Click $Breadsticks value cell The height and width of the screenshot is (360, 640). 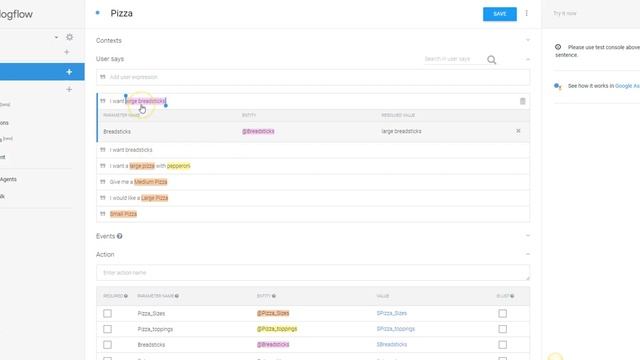click(391, 345)
